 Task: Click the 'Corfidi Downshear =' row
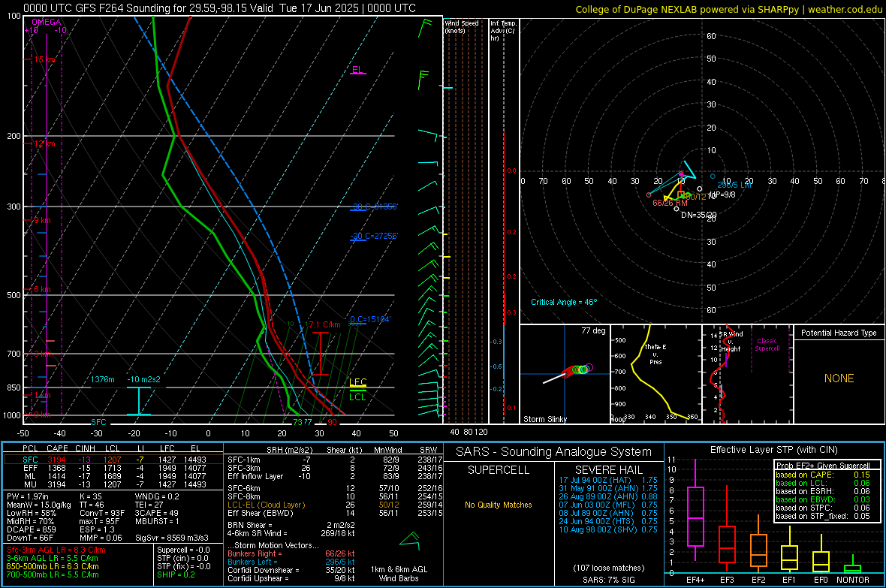pos(291,570)
